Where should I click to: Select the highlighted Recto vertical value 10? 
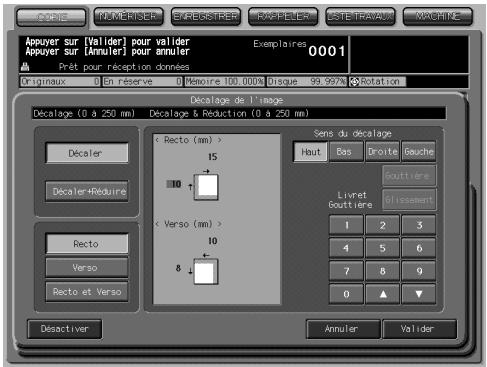tap(174, 184)
